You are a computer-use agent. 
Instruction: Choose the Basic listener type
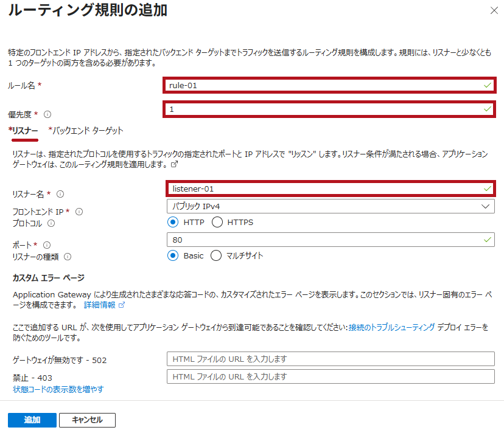pos(173,256)
